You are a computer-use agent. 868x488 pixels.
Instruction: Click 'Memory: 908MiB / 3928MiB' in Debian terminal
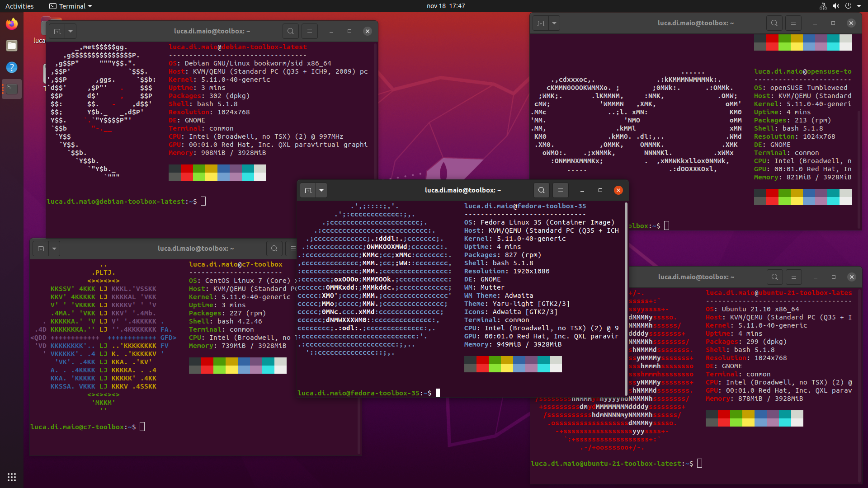[217, 153]
